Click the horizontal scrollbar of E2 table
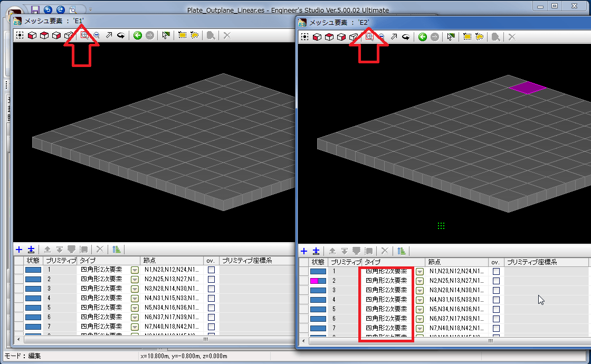Image resolution: width=591 pixels, height=364 pixels. point(449,341)
